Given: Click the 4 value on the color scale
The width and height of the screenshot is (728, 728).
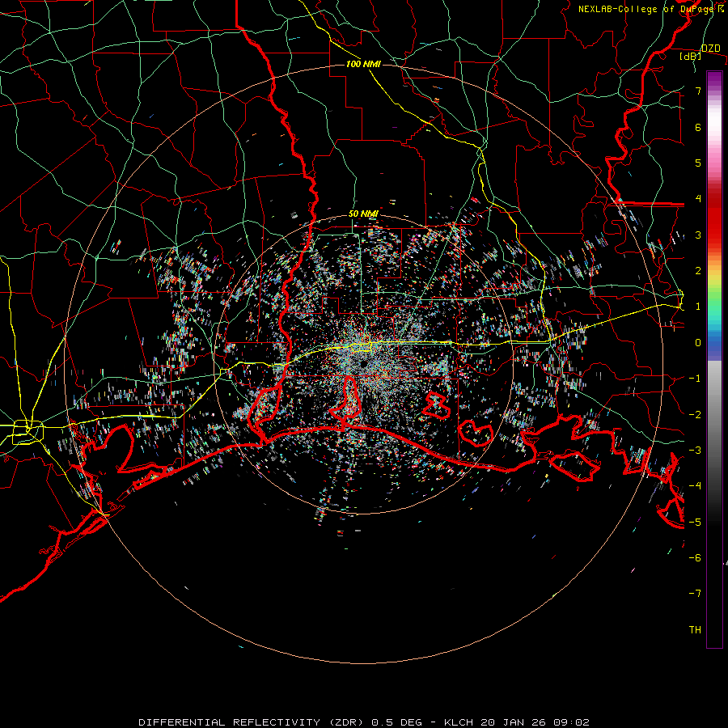Looking at the screenshot, I should coord(698,199).
